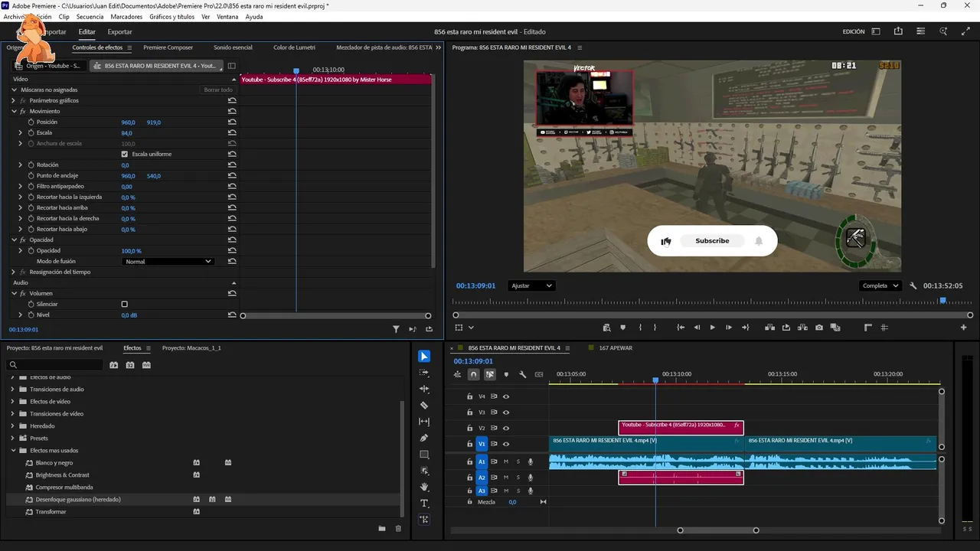Toggle the Posición animation stopwatch

tap(31, 122)
